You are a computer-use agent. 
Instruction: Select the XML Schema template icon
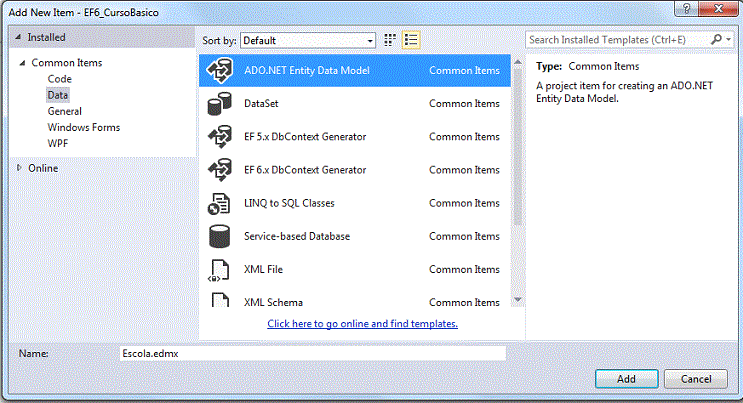220,300
